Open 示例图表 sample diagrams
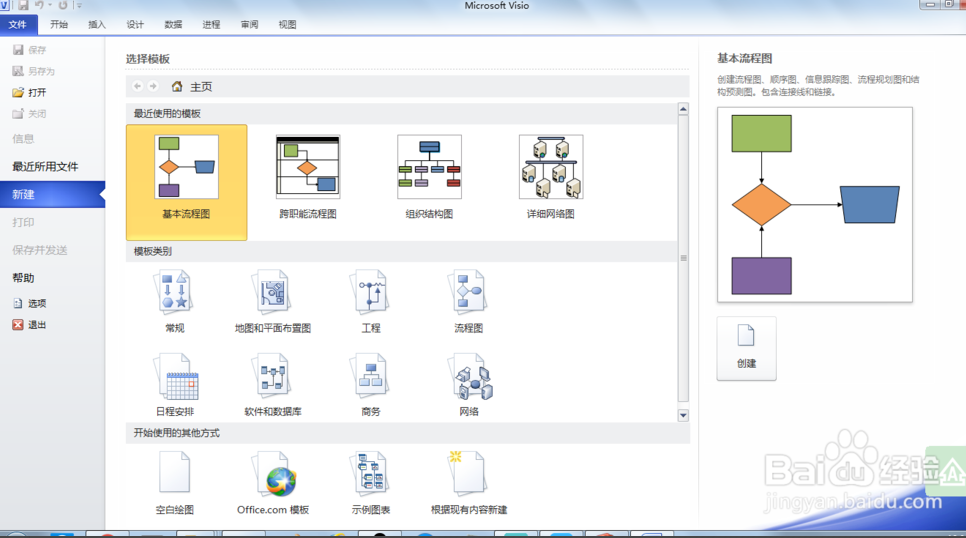 tap(371, 483)
